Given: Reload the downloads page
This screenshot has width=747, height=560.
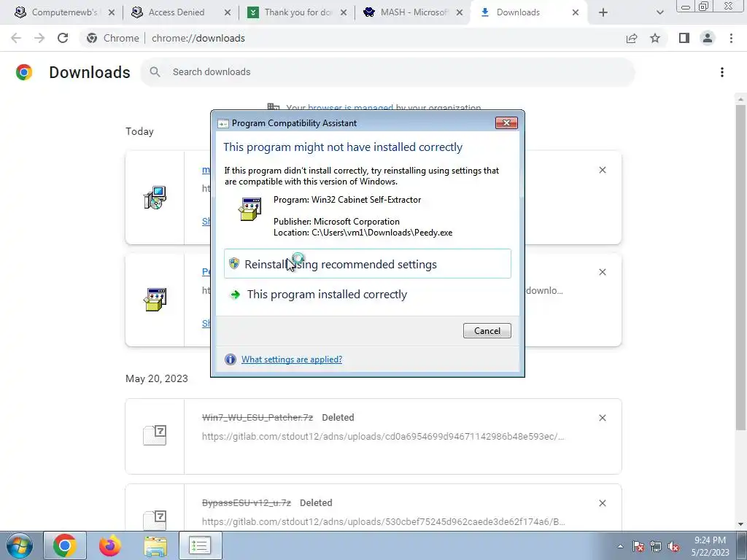Looking at the screenshot, I should tap(63, 38).
